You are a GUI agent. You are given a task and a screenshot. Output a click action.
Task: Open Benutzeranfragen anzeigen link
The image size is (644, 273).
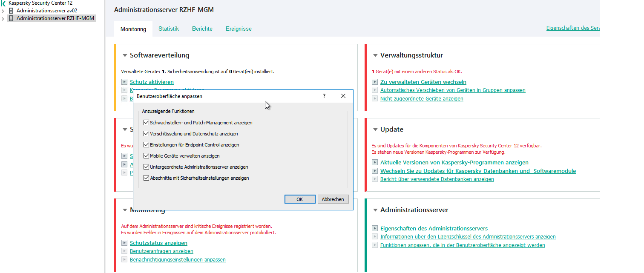(x=161, y=251)
